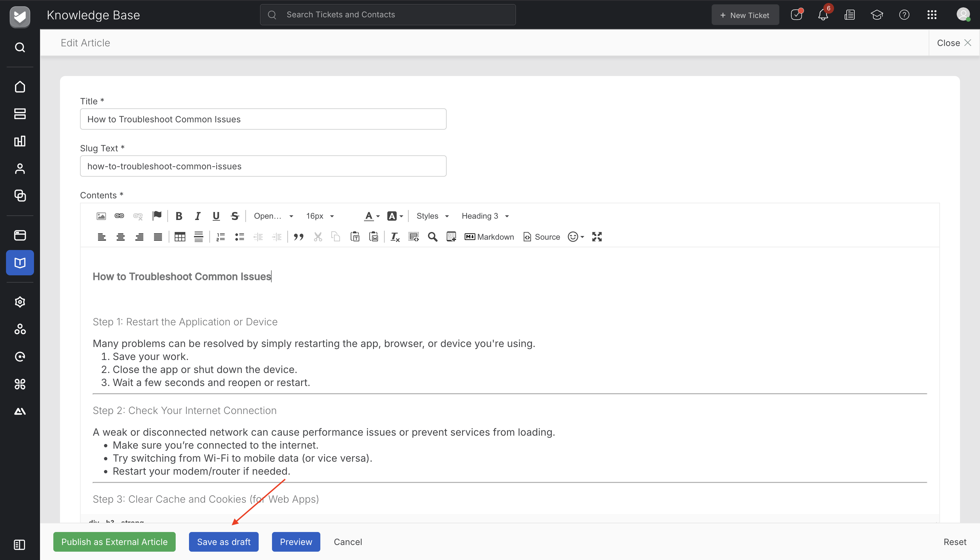Center align the text
980x560 pixels.
(120, 237)
